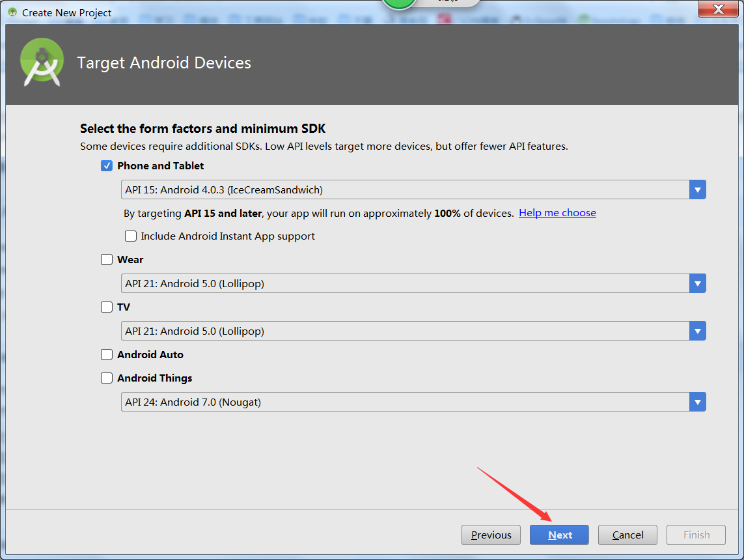Uncheck the Phone and Tablet checkbox

coord(107,165)
